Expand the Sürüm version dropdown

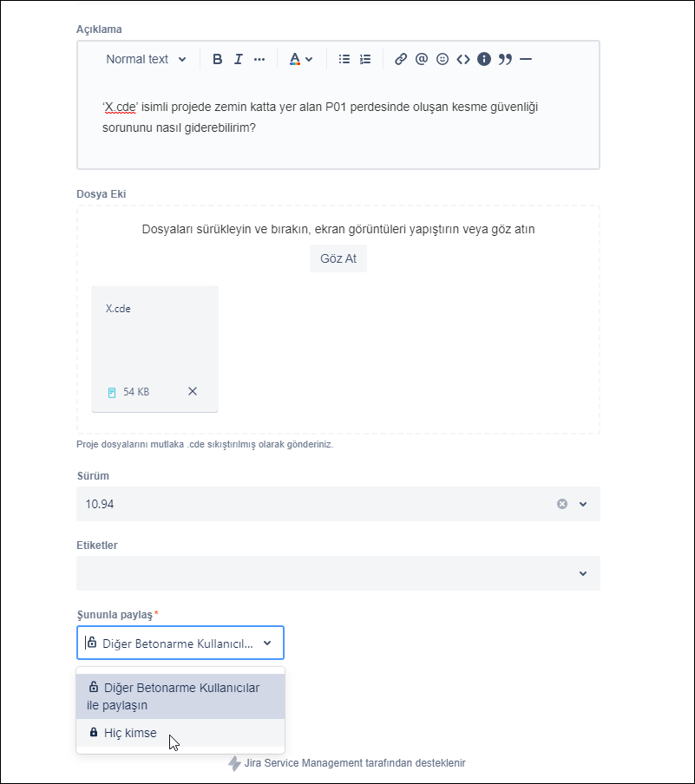click(583, 504)
